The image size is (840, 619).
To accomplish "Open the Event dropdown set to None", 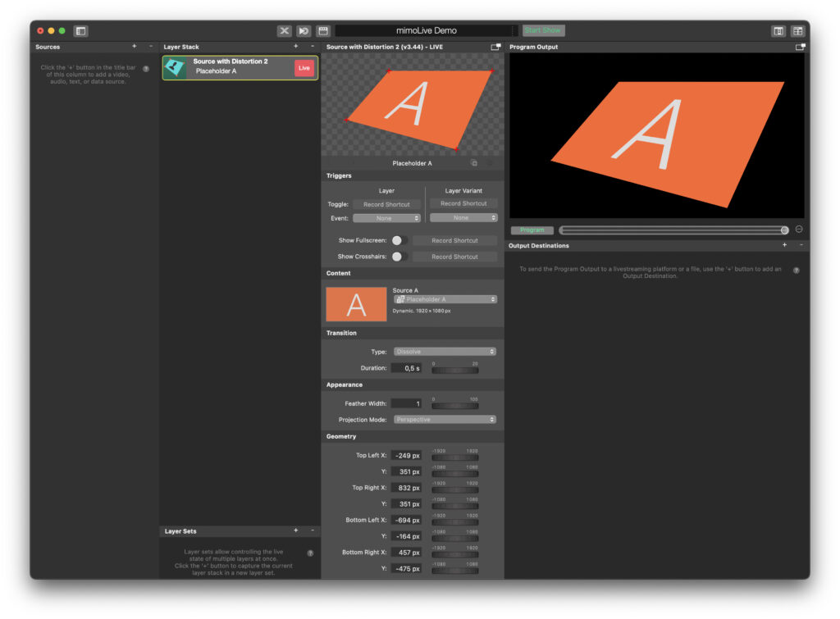I will [386, 217].
